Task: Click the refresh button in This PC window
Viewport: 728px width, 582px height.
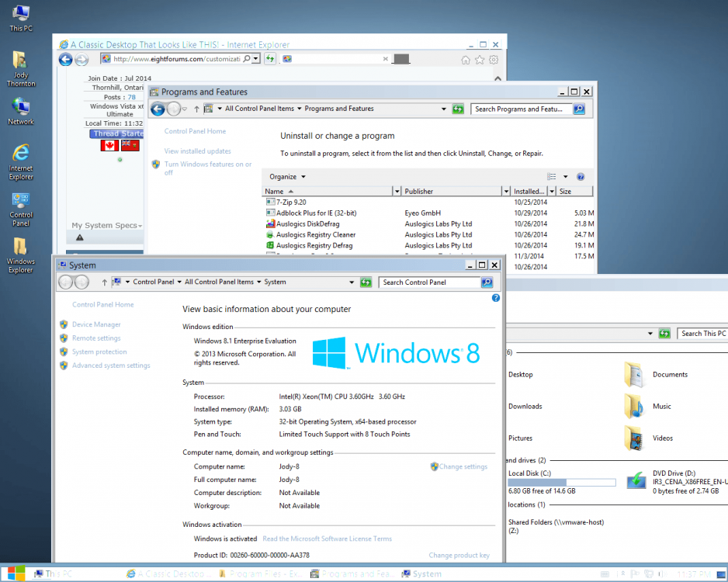Action: [664, 333]
